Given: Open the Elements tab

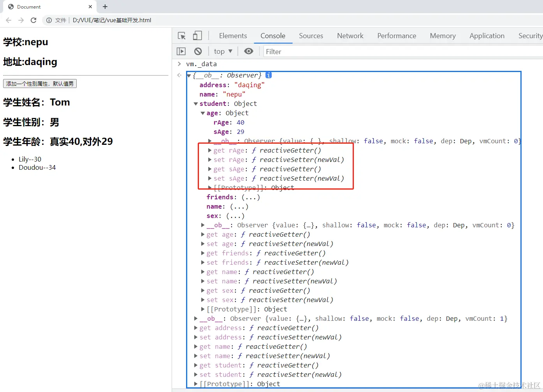Looking at the screenshot, I should tap(233, 36).
